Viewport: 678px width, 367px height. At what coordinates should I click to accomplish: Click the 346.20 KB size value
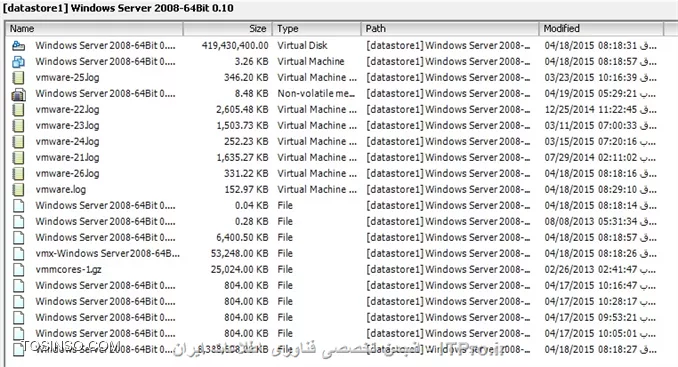coord(246,77)
